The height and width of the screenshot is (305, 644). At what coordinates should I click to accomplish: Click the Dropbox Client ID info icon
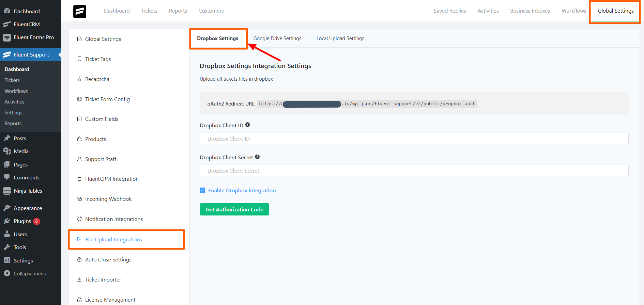[x=248, y=125]
